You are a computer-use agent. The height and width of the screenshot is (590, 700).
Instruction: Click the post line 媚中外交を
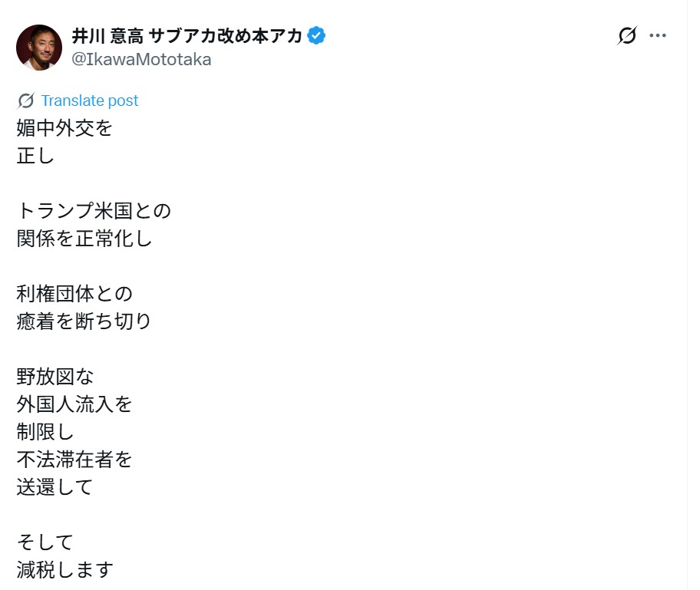[64, 128]
